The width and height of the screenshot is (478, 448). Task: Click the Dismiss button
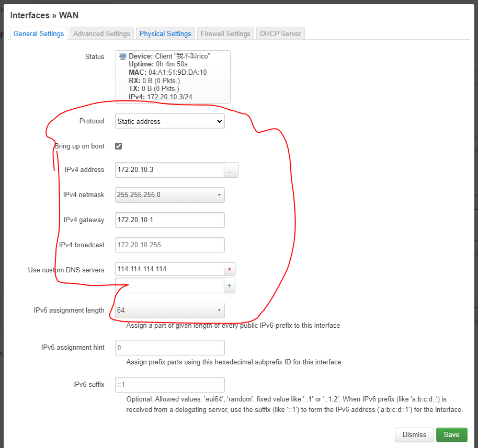point(414,434)
